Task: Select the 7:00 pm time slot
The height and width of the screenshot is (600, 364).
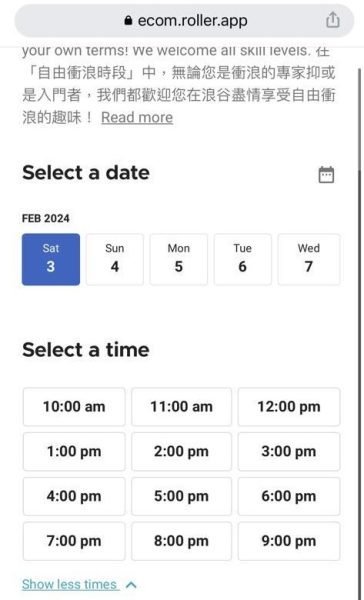Action: tap(74, 541)
